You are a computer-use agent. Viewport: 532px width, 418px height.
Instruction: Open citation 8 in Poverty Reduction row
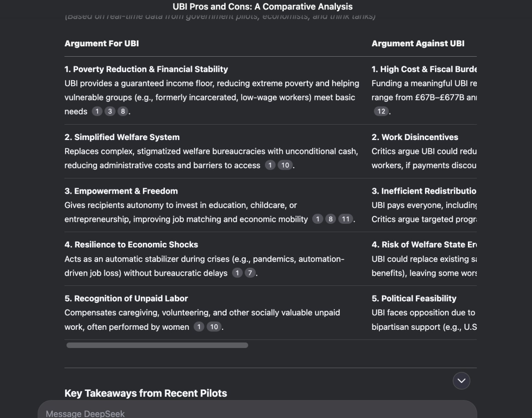(x=123, y=111)
